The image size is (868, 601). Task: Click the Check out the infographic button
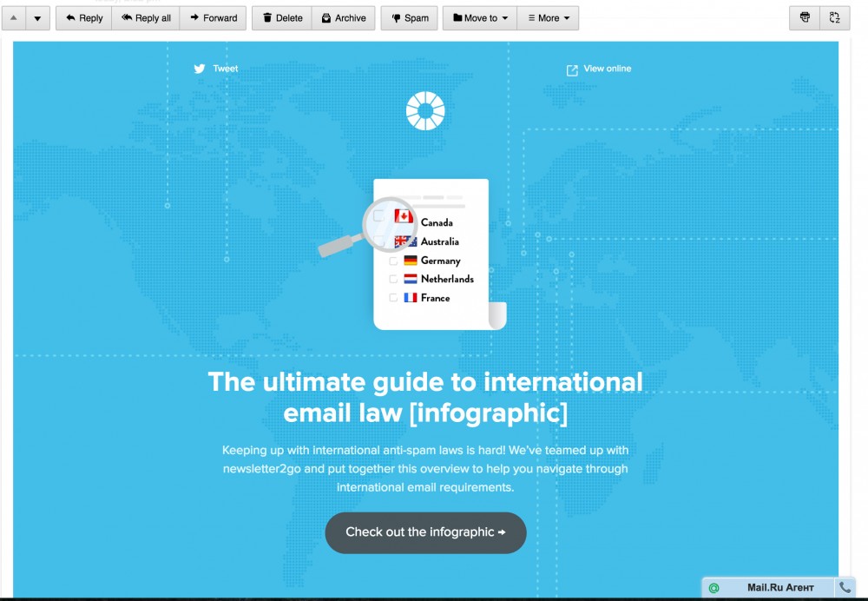tap(424, 532)
